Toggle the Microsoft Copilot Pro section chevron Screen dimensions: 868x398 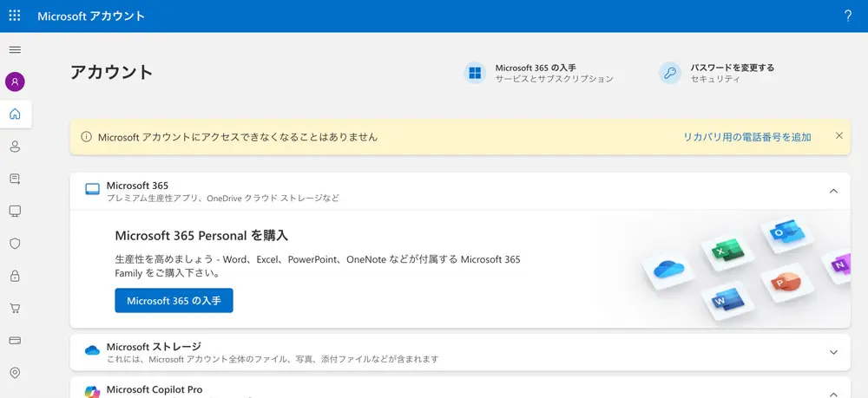point(833,394)
